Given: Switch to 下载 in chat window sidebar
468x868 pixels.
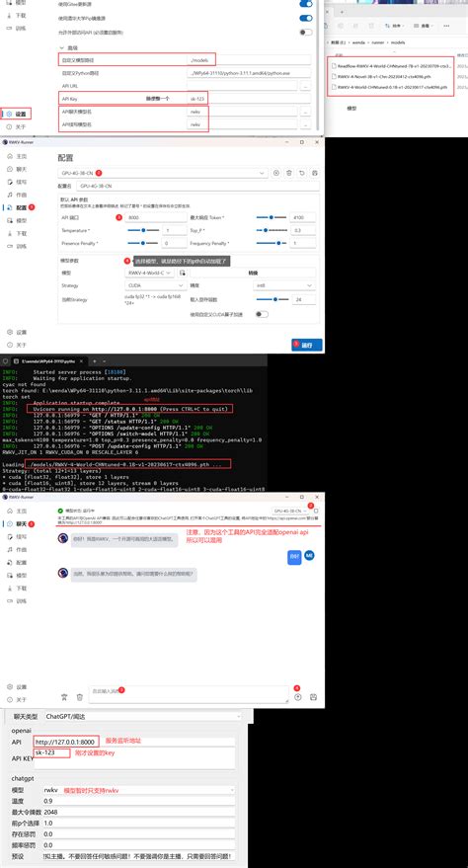Looking at the screenshot, I should 17,588.
